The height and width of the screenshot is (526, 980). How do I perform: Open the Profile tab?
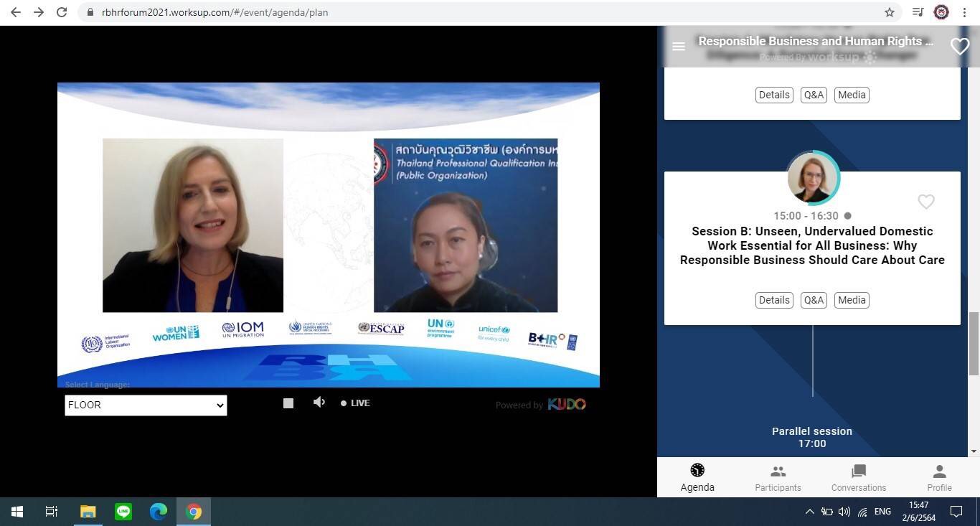[939, 478]
